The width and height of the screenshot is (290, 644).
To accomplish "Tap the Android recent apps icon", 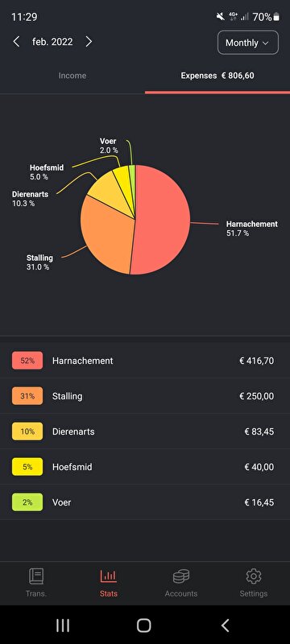I will coord(63,625).
